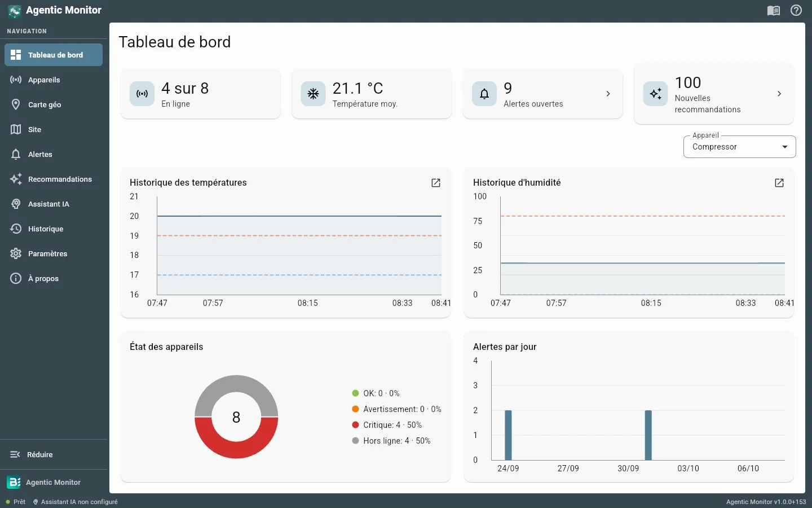812x508 pixels.
Task: Click Assistant IA non configuré status
Action: (x=76, y=502)
